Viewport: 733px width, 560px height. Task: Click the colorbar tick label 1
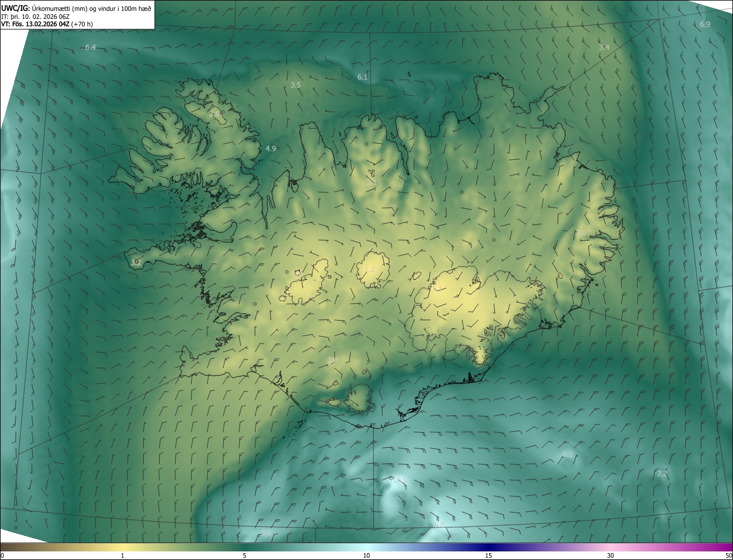(123, 555)
